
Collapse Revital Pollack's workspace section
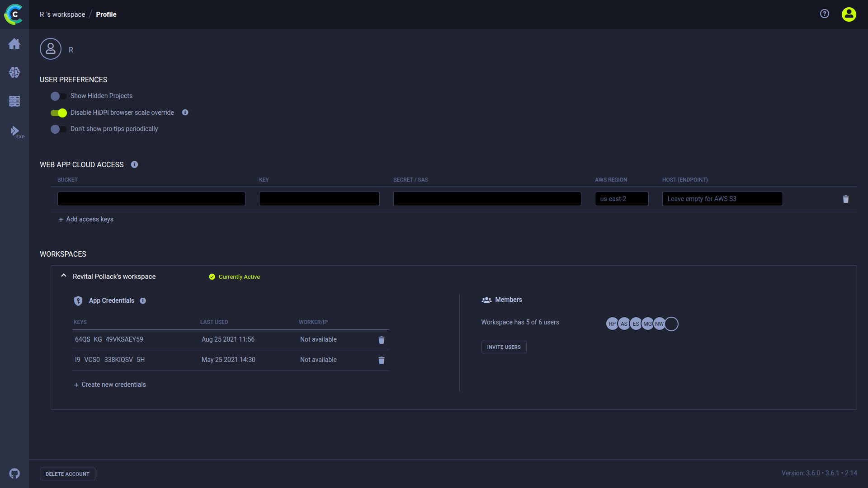64,276
